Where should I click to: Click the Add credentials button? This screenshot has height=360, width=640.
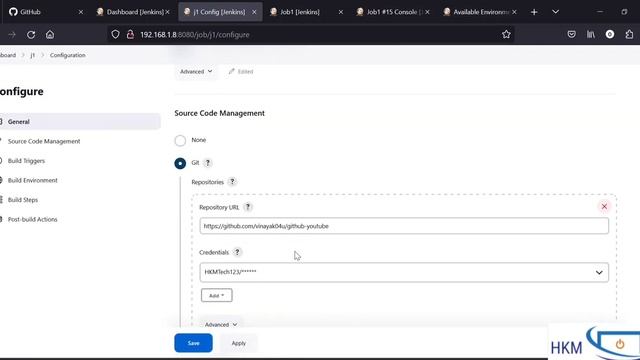(x=217, y=296)
